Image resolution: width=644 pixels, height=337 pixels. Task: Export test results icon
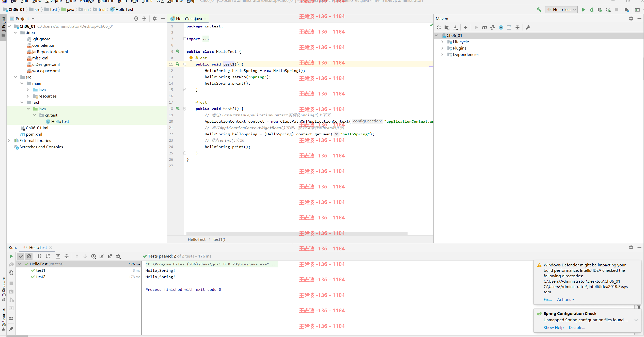[110, 256]
